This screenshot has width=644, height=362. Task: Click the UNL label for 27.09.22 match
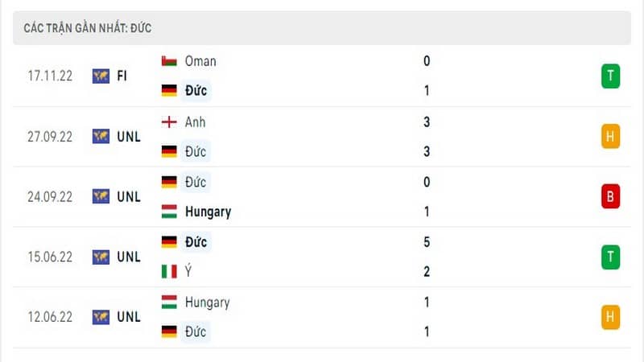(x=129, y=137)
